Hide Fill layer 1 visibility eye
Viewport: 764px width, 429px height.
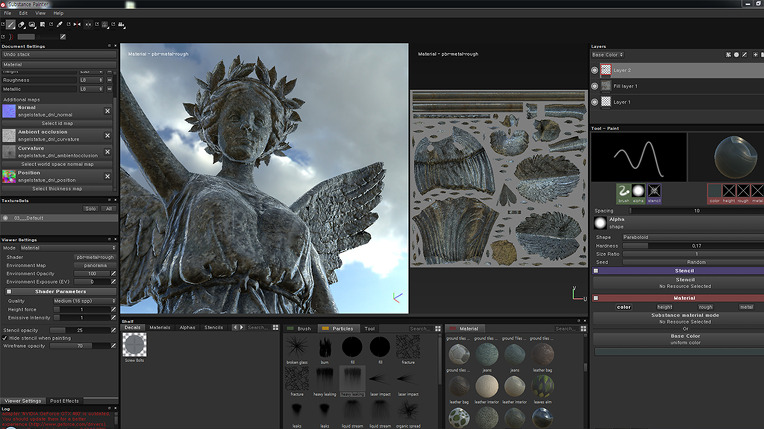(594, 86)
